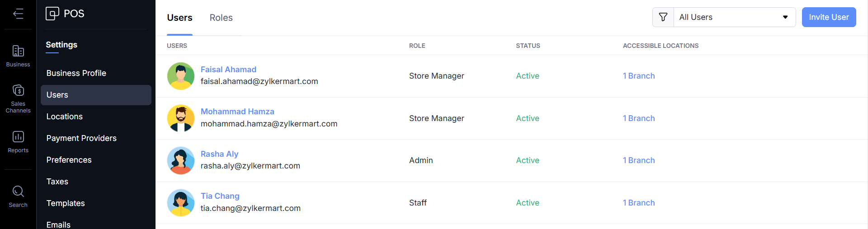Viewport: 868px width, 229px height.
Task: Open Rasha Aly's user profile link
Action: [219, 154]
